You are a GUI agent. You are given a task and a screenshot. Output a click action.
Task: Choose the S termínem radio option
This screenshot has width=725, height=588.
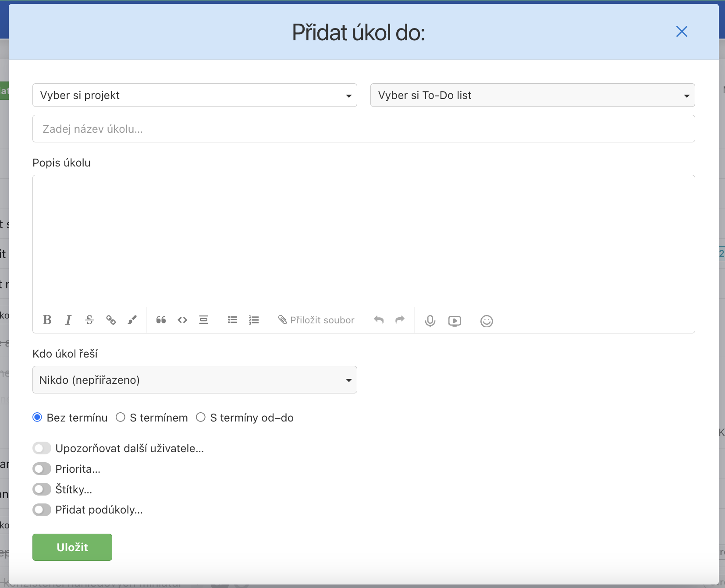point(121,418)
